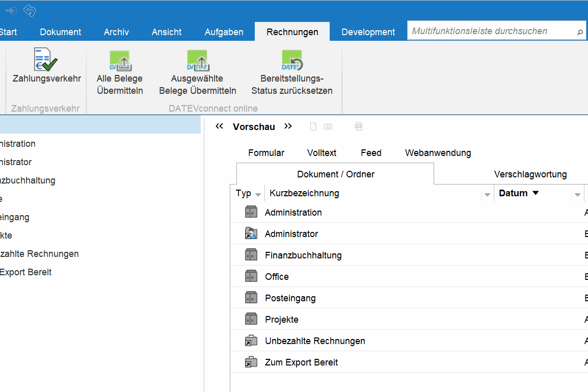This screenshot has width=588, height=392.
Task: Click the Projekte cabinet icon
Action: coord(251,319)
